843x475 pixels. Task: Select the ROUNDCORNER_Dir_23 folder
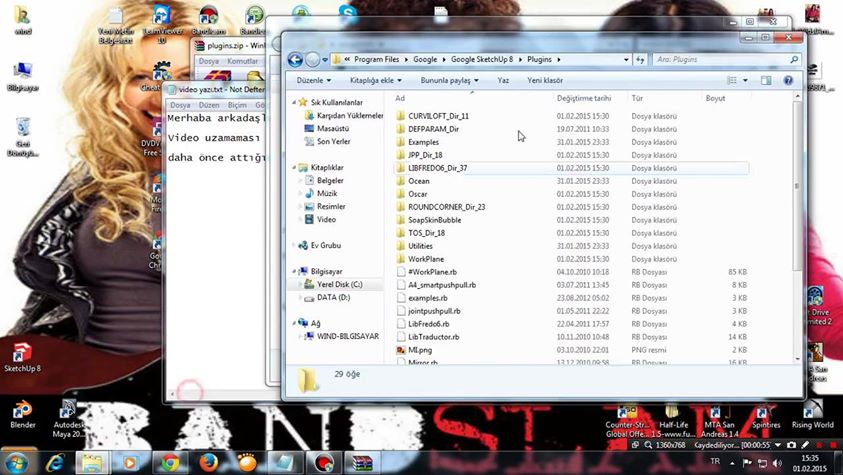[446, 207]
